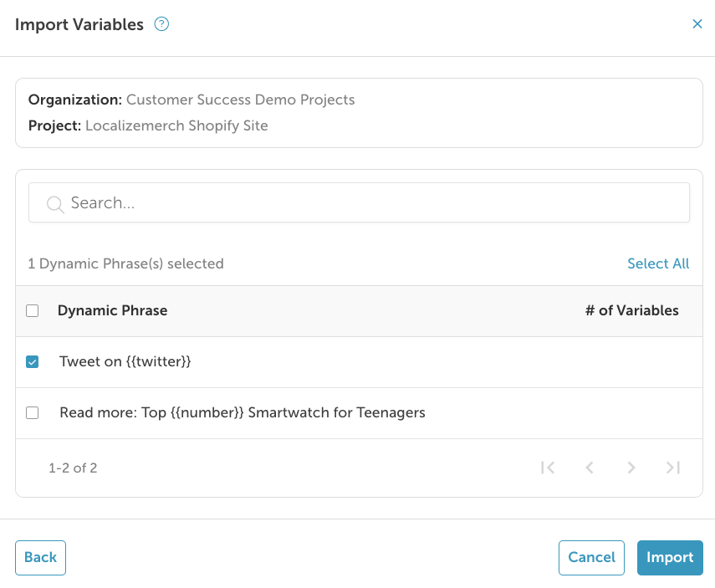This screenshot has height=588, width=715.
Task: Select the "Tweet on {{twitter}}" phrase row
Action: pos(125,362)
